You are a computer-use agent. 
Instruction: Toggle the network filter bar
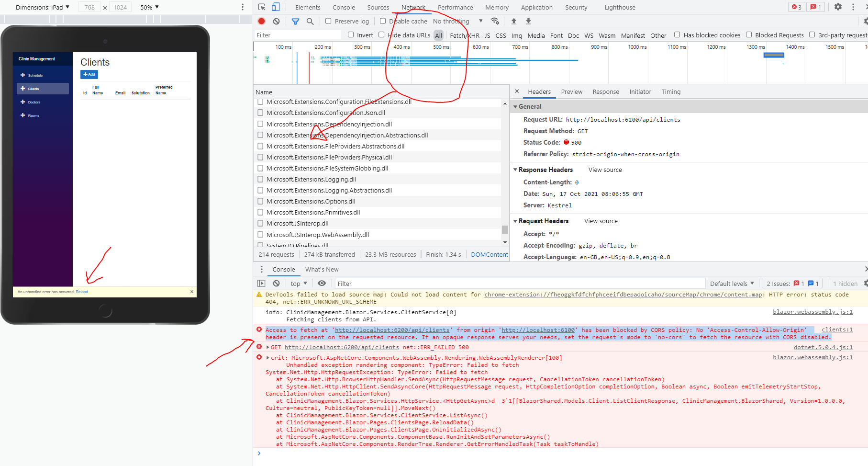tap(295, 21)
